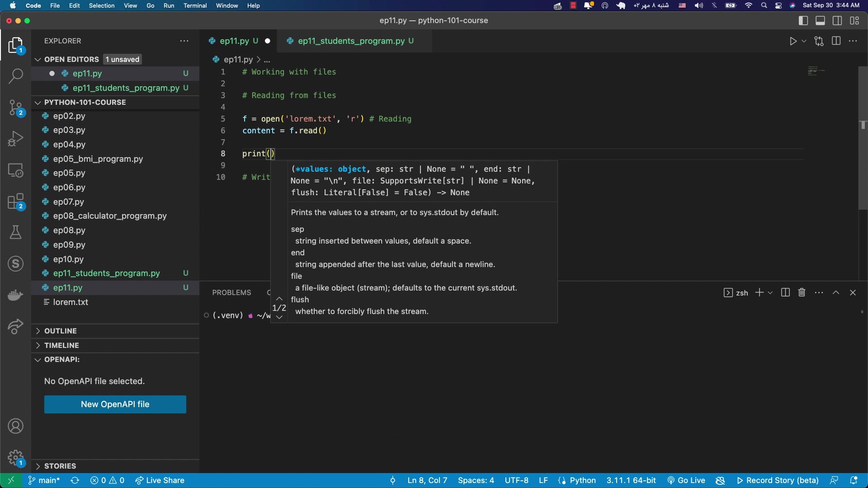
Task: Open the Docker view
Action: click(x=15, y=295)
